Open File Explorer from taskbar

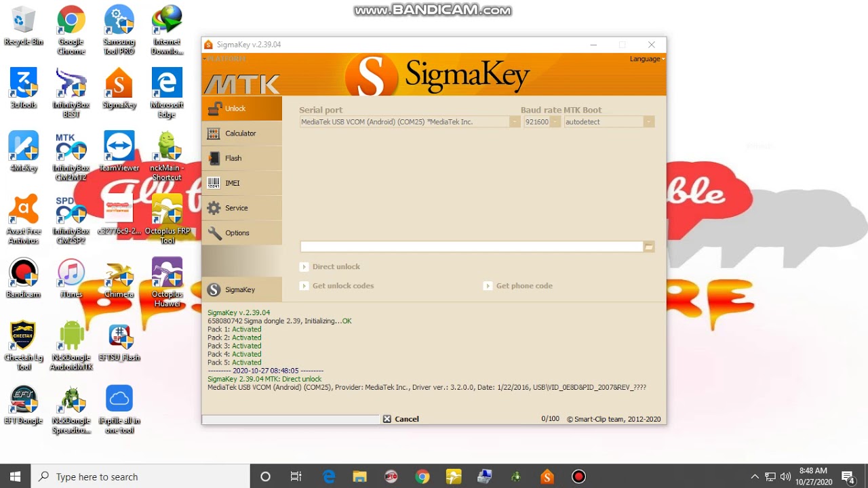point(360,476)
